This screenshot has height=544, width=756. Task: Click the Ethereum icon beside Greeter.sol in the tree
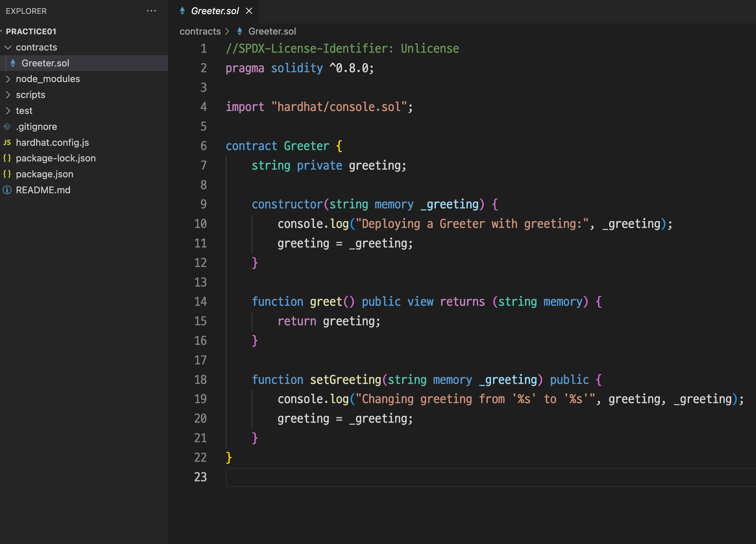13,63
